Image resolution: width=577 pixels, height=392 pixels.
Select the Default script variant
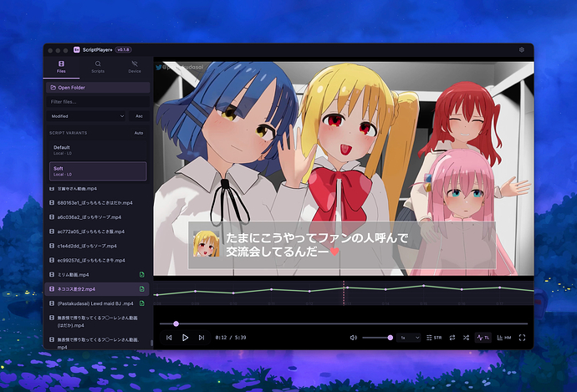point(98,150)
